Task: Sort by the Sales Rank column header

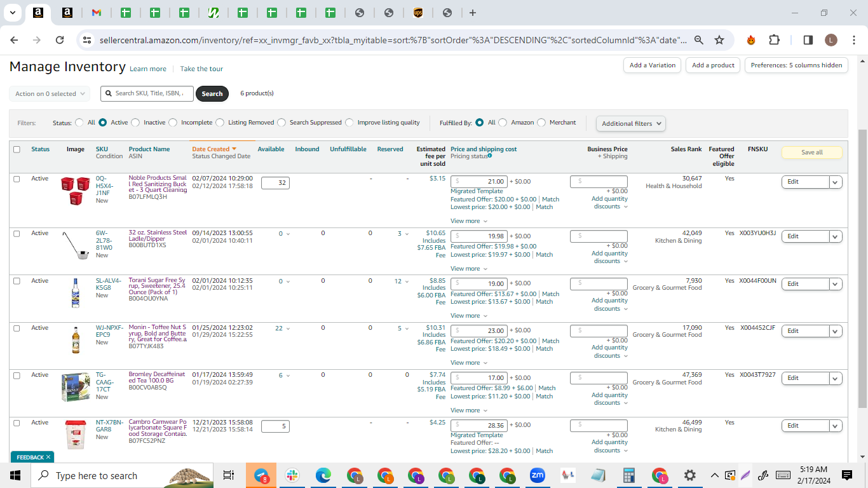Action: [x=686, y=149]
